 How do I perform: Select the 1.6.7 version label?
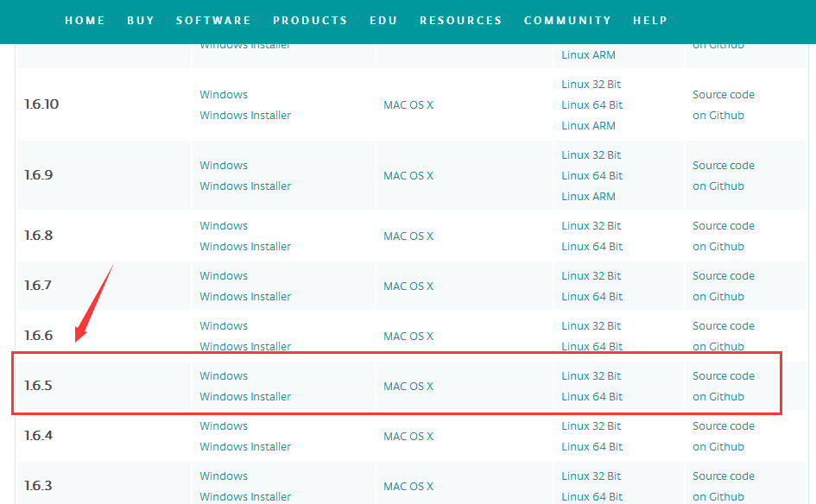(x=38, y=285)
